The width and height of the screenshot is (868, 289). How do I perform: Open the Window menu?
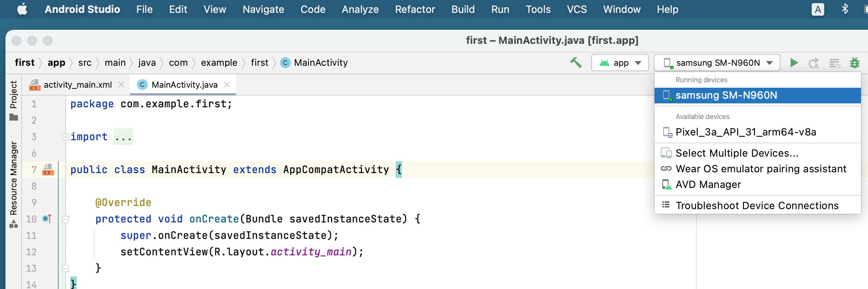[622, 9]
